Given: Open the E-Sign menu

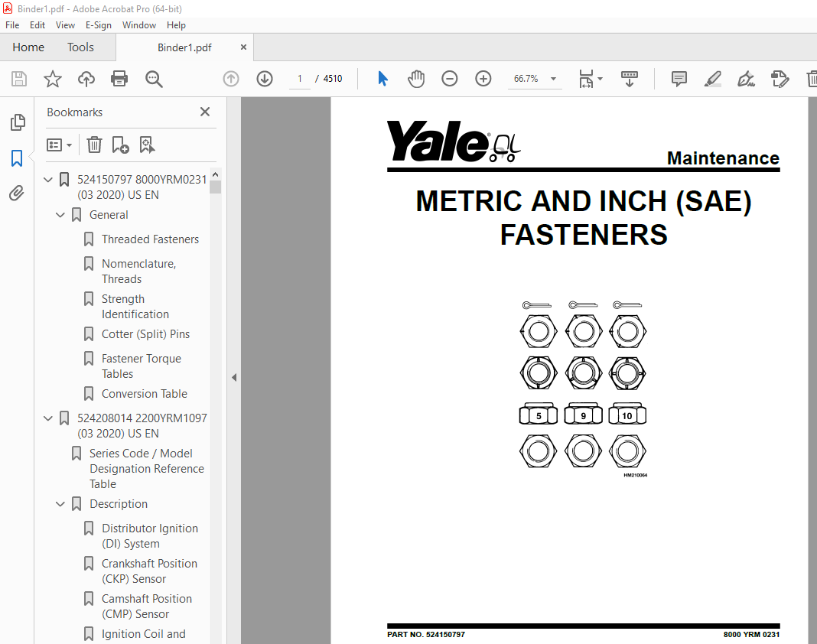Looking at the screenshot, I should [99, 25].
